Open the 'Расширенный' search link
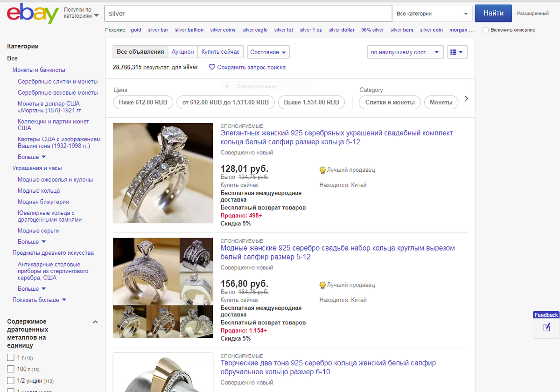Screen dimensions: 560x392 (533, 14)
